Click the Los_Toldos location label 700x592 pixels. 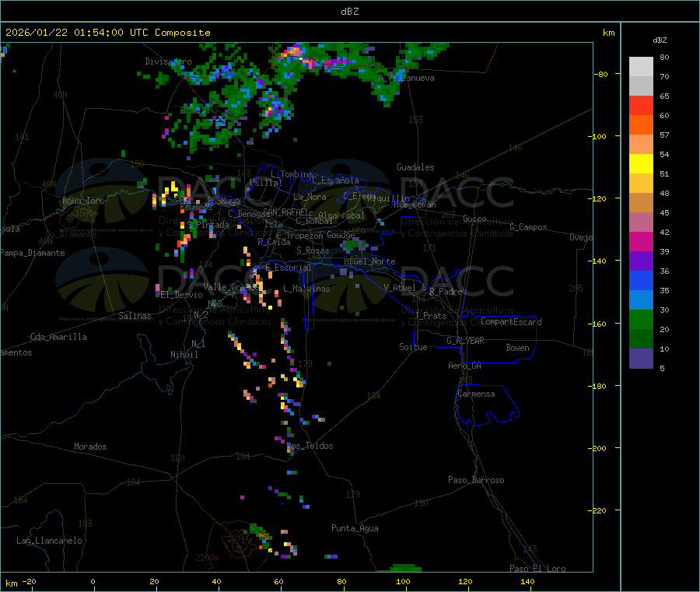[x=310, y=446]
